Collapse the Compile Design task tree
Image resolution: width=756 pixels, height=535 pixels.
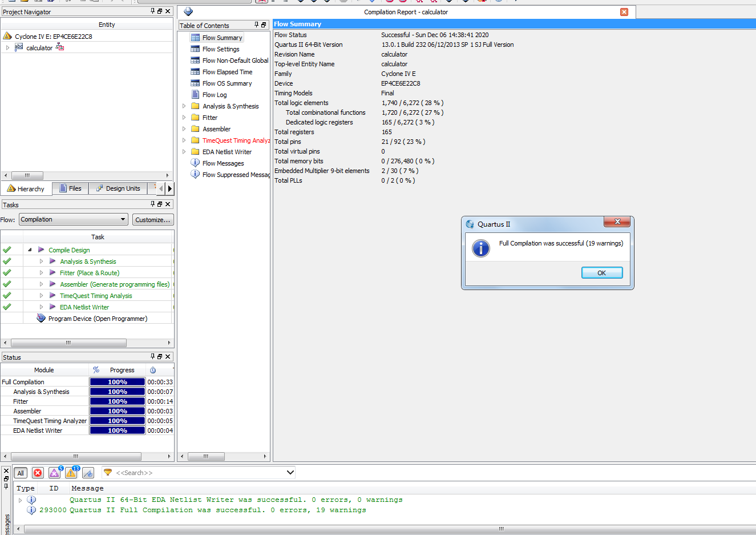[x=30, y=250]
